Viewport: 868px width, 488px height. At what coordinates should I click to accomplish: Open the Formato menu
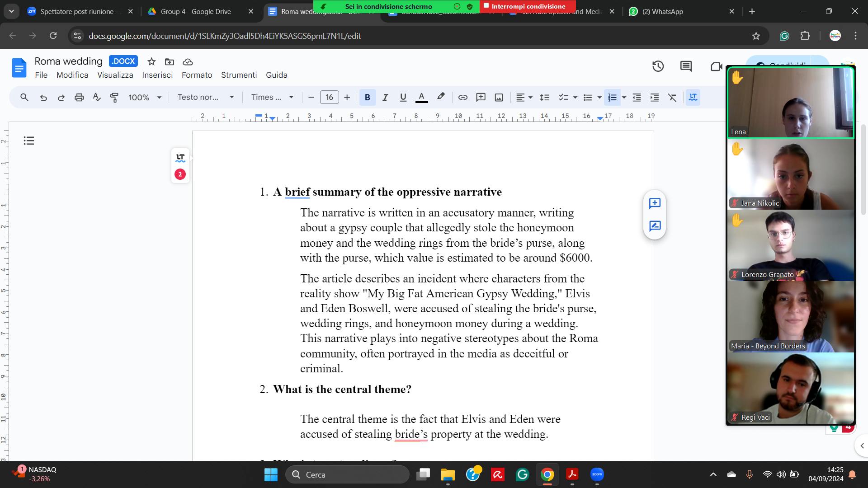pyautogui.click(x=197, y=75)
